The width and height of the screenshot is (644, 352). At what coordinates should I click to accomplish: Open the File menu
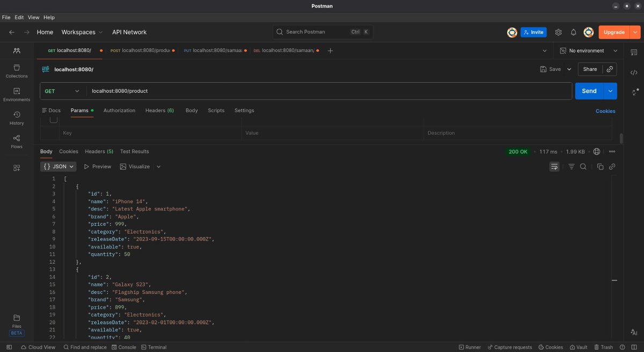coord(6,17)
